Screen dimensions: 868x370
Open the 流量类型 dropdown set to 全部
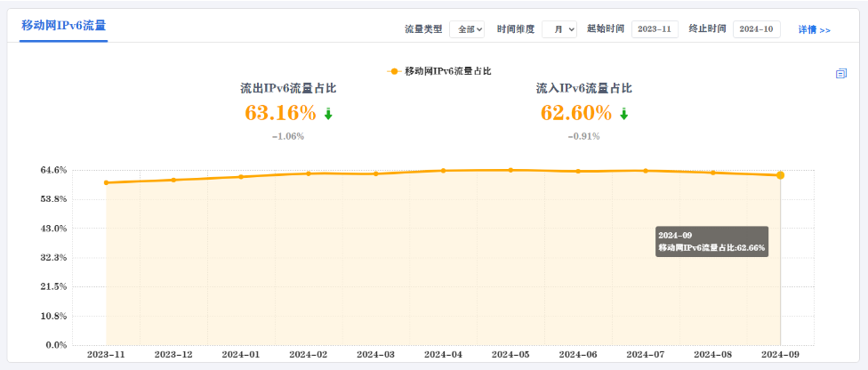[467, 29]
